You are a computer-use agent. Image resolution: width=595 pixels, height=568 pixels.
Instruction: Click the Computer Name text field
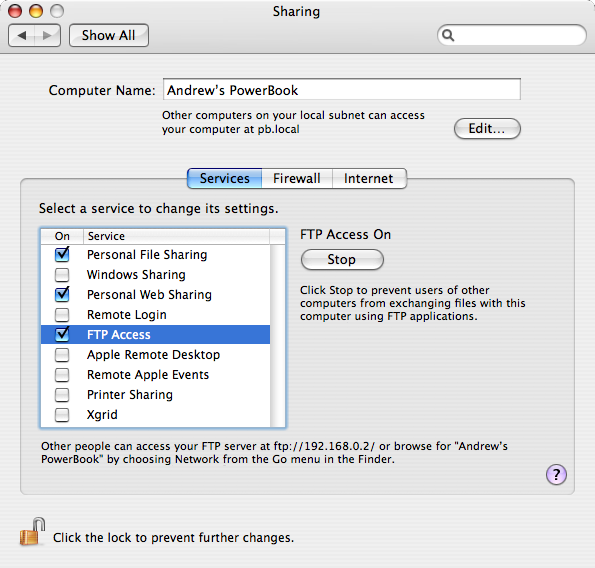342,90
